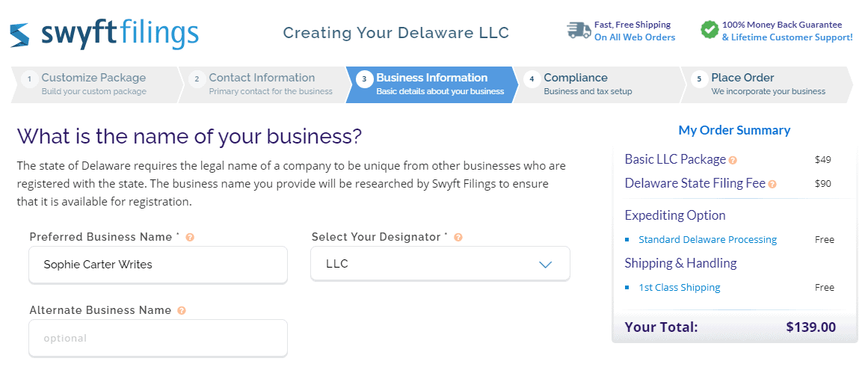
Task: Open the Select Your Designator combo box
Action: 440,264
